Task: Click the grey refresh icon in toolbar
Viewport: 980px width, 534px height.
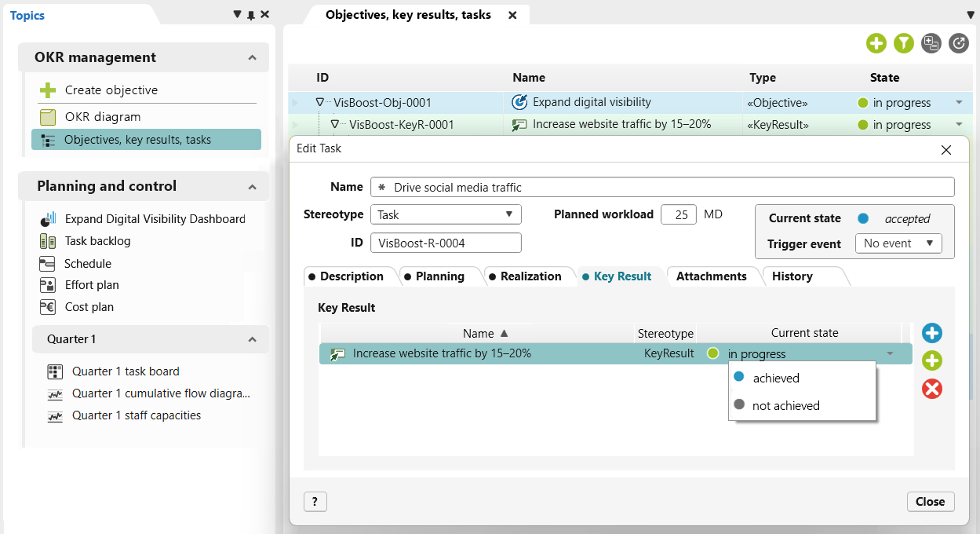Action: pyautogui.click(x=959, y=43)
